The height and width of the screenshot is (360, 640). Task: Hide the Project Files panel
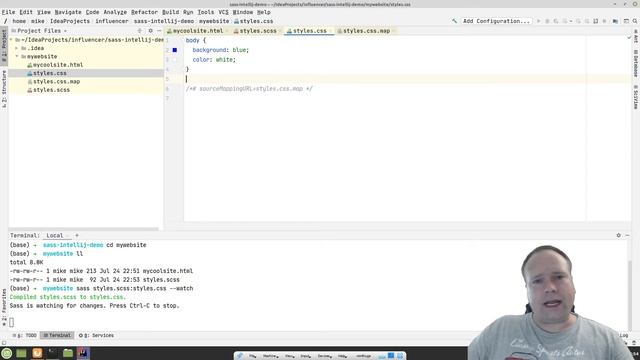coord(159,31)
